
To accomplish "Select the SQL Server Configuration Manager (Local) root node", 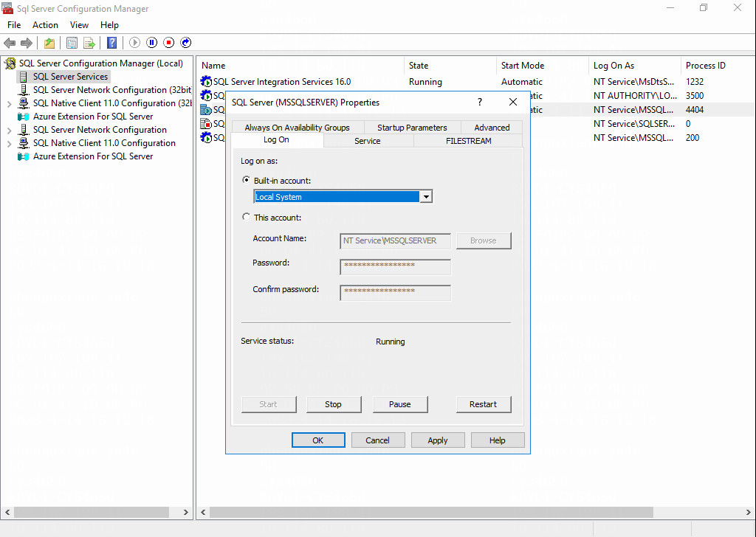I will (100, 63).
